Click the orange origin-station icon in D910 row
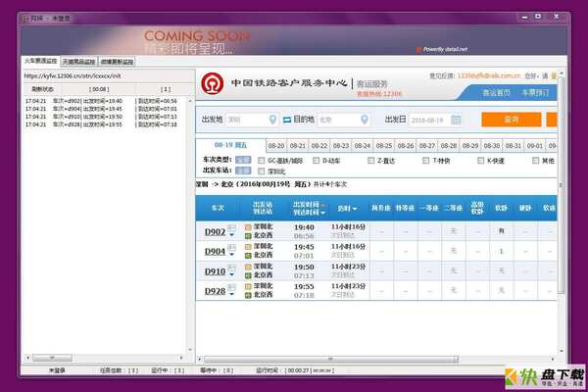This screenshot has width=588, height=392. pos(248,267)
